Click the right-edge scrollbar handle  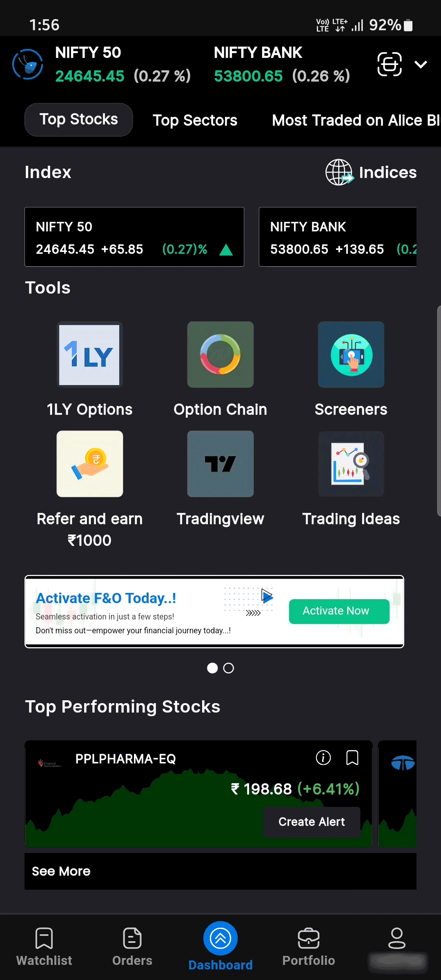click(x=439, y=410)
